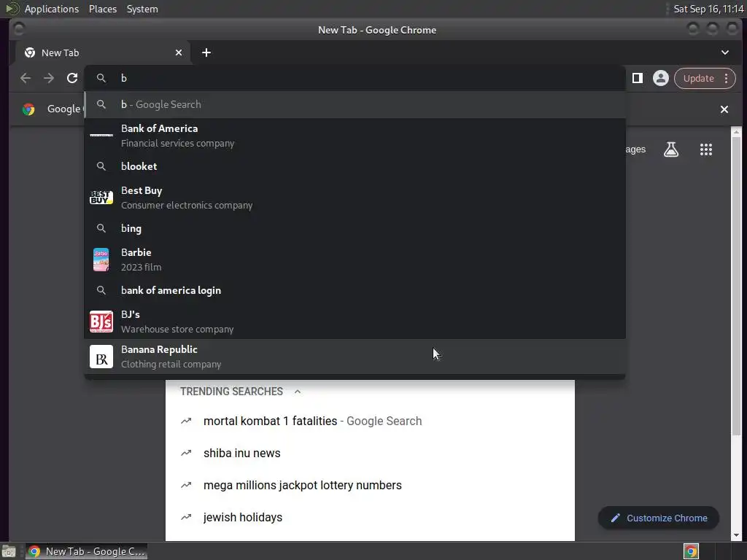Screen dimensions: 747x560
Task: Click the Barbie film poster thumbnail
Action: (101, 260)
